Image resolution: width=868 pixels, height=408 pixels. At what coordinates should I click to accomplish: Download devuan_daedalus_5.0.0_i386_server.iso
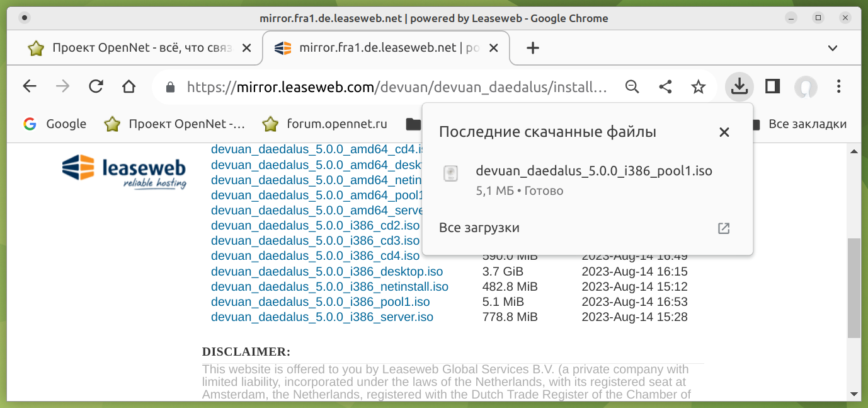(322, 317)
